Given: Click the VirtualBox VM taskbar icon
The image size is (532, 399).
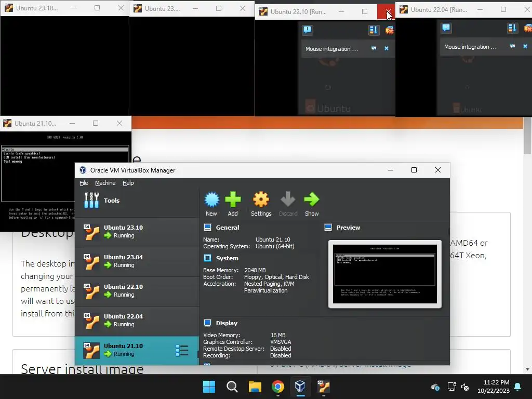Looking at the screenshot, I should (323, 387).
